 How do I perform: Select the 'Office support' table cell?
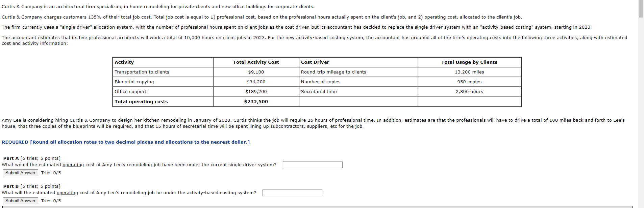click(x=163, y=91)
